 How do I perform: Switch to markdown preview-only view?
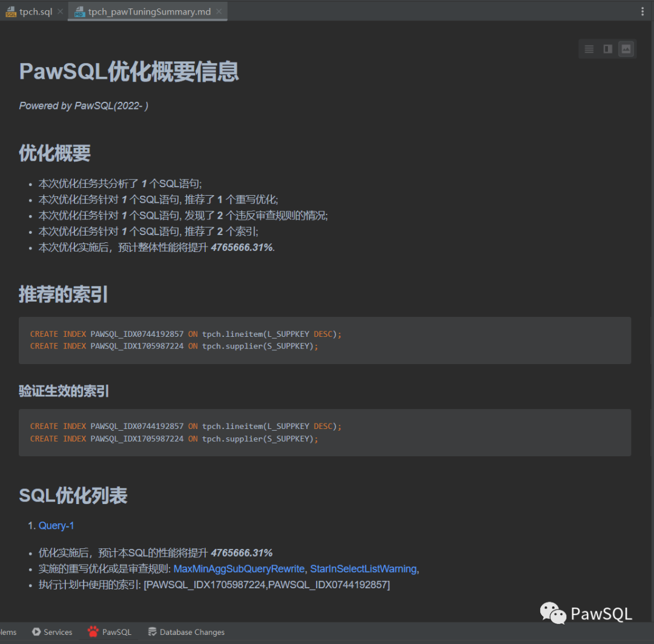point(626,49)
